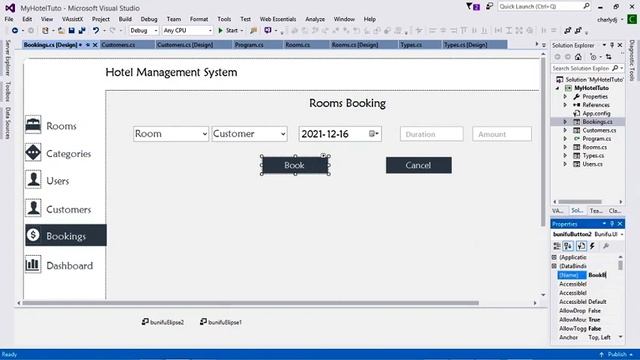The image size is (640, 360).
Task: Click the Book button on the form
Action: (x=295, y=165)
